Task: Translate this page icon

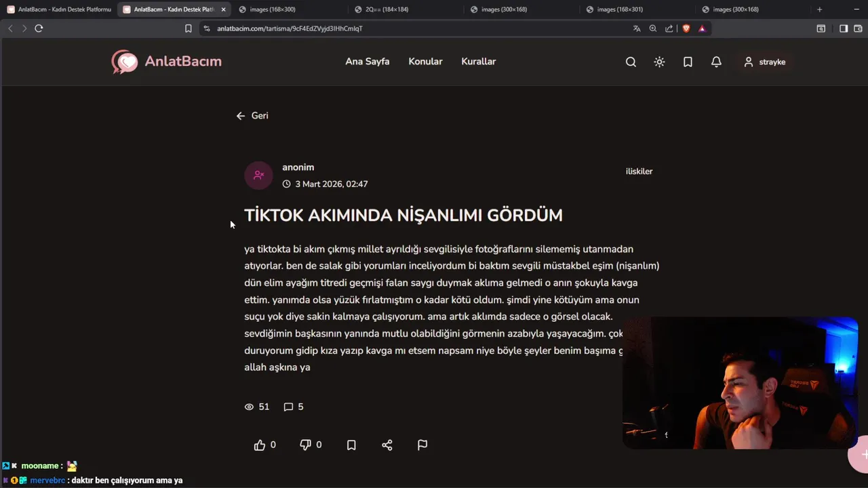Action: [x=637, y=28]
